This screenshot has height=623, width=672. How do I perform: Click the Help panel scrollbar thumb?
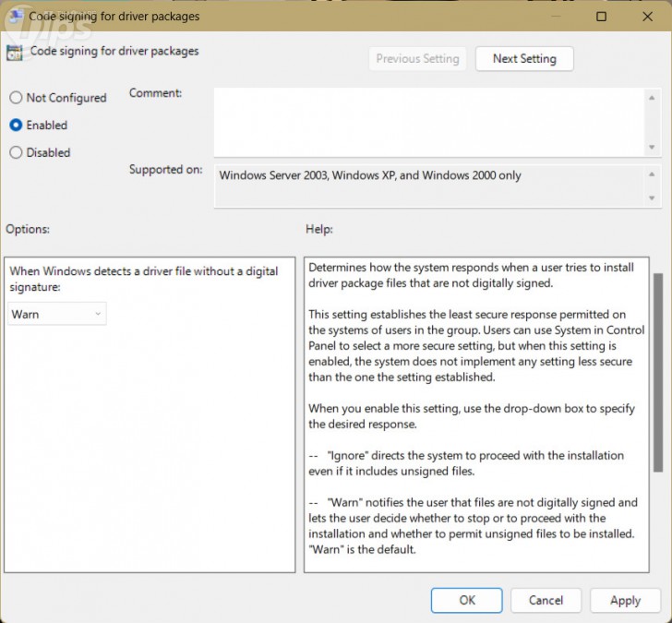click(658, 372)
